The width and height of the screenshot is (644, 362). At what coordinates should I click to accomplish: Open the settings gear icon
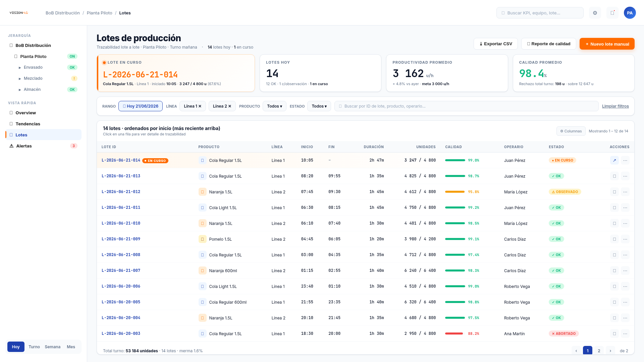[x=595, y=13]
